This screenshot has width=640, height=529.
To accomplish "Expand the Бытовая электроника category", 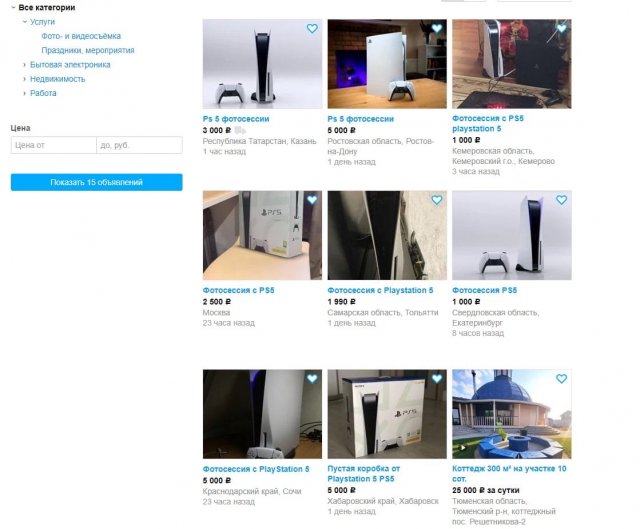I will pos(24,65).
